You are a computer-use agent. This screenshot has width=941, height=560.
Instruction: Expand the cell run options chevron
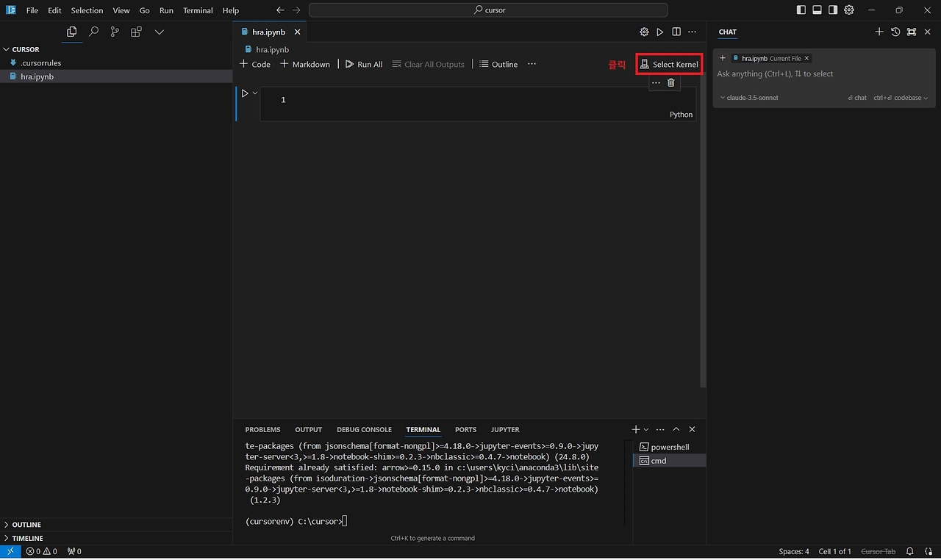tap(255, 93)
